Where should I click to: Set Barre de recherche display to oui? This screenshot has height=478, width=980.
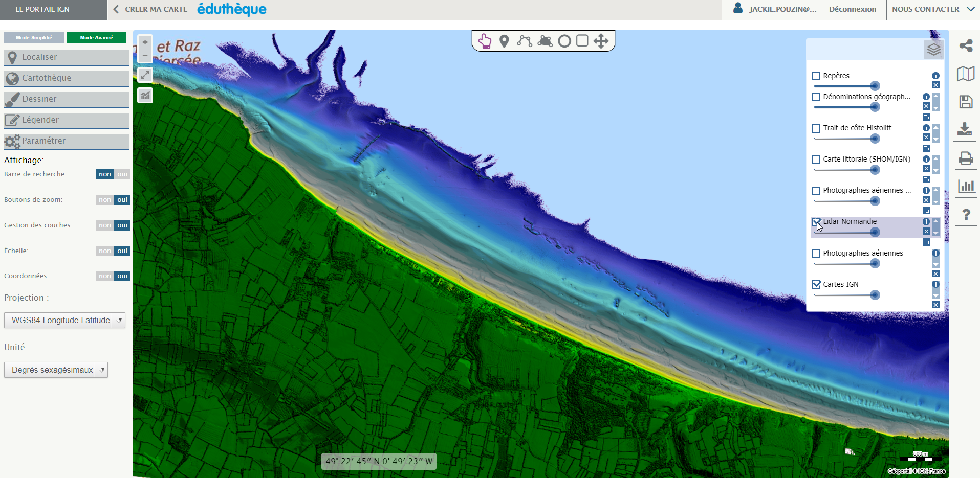(x=122, y=174)
